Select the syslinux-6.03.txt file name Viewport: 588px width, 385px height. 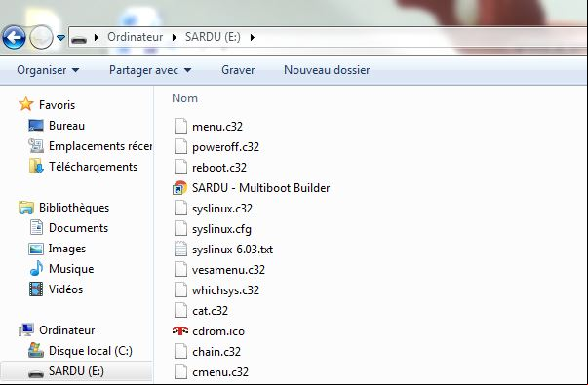tap(232, 250)
